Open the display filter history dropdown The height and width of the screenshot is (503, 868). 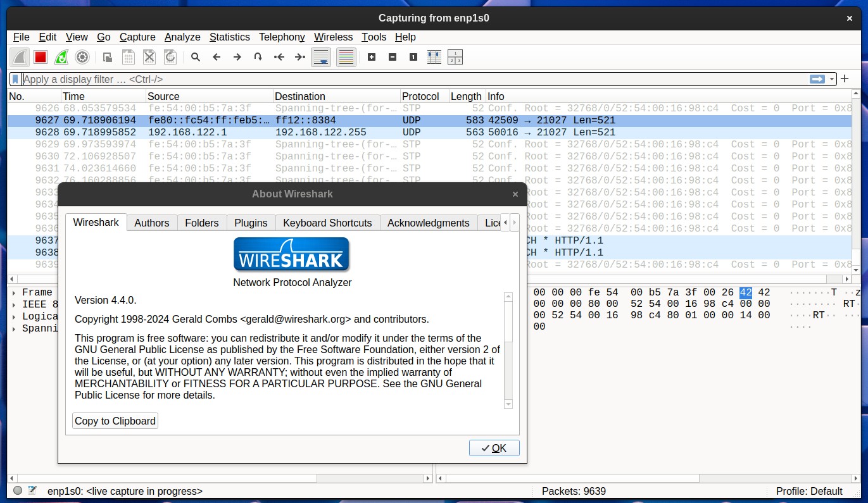(x=832, y=79)
